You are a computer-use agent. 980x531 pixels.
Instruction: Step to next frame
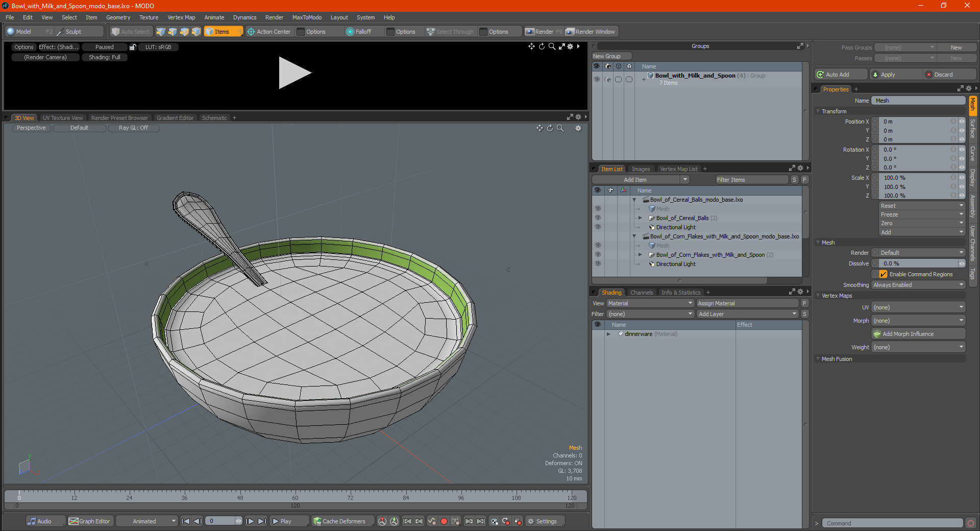pyautogui.click(x=250, y=521)
